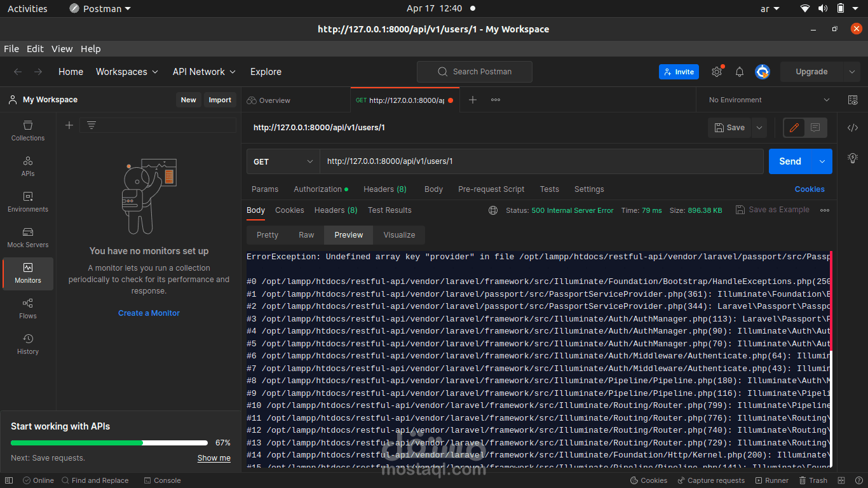Click the plus icon to create a monitor
868x488 pixels.
point(69,125)
